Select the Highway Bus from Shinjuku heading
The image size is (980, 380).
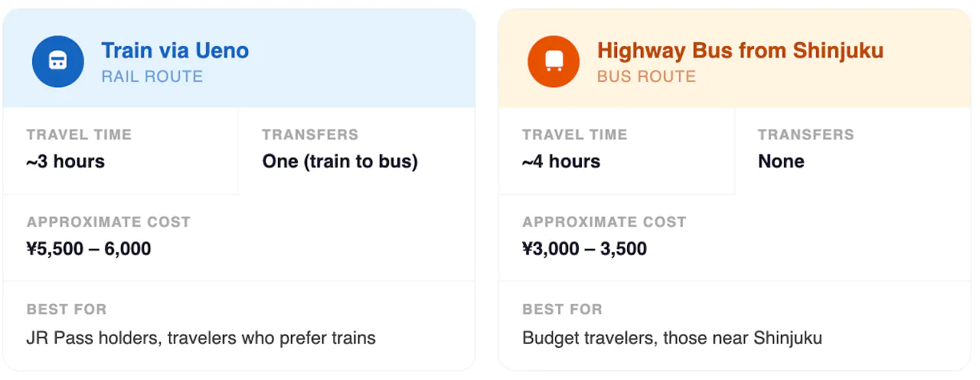[740, 51]
